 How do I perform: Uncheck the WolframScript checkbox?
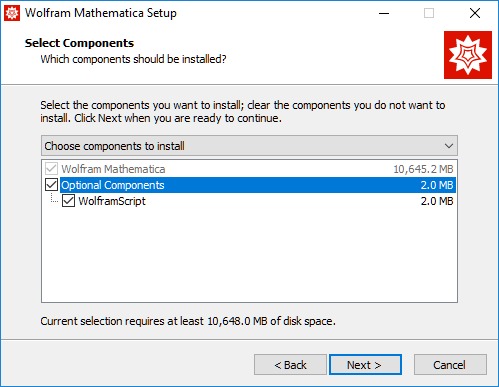point(68,201)
